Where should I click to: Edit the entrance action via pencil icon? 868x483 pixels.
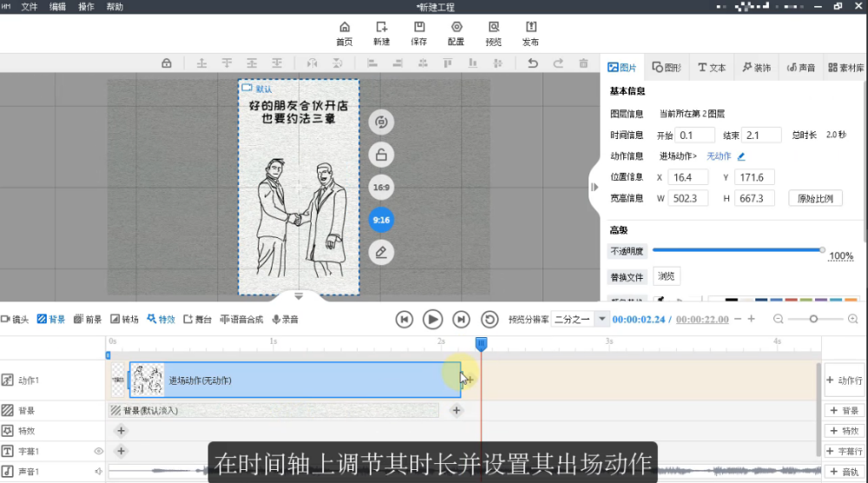point(741,156)
